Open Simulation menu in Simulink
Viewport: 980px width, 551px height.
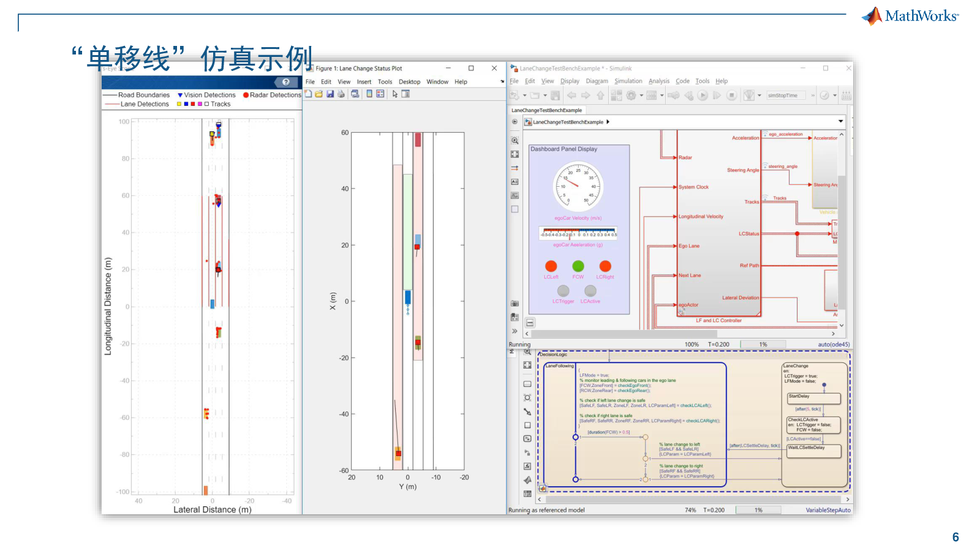click(x=628, y=81)
